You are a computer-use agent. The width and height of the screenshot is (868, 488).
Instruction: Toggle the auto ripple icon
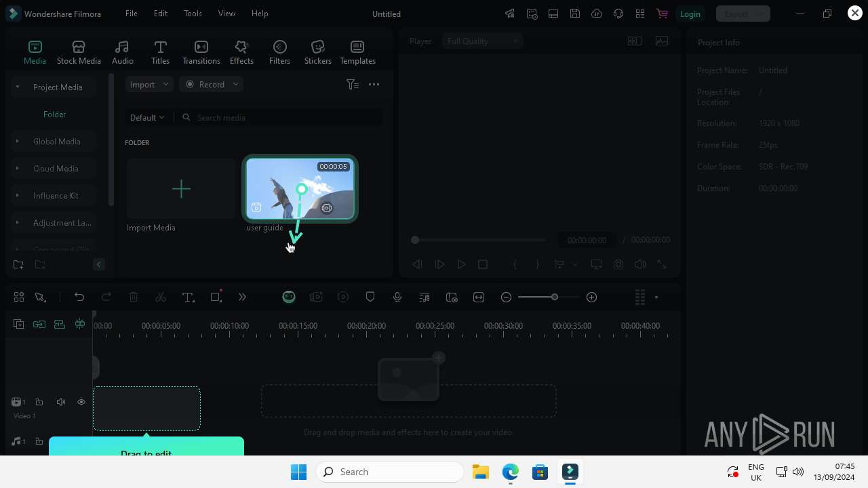[59, 324]
